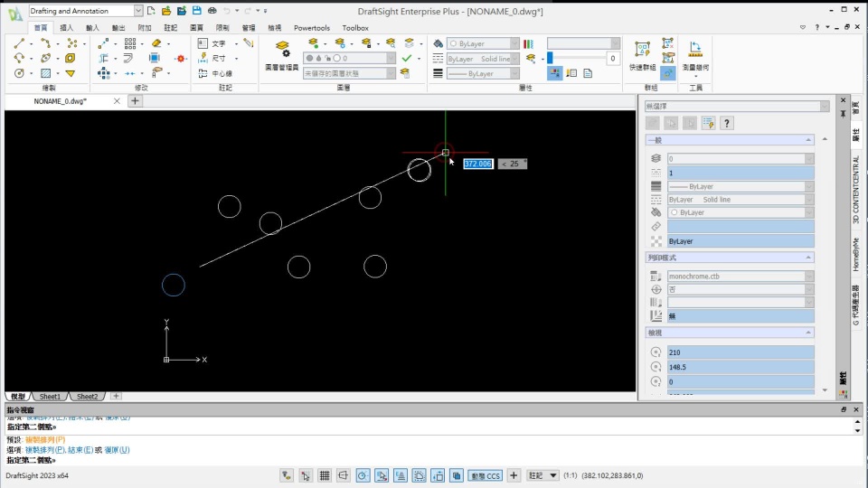Add a new sheet with the plus button
Screen dimensions: 868x488
116,396
